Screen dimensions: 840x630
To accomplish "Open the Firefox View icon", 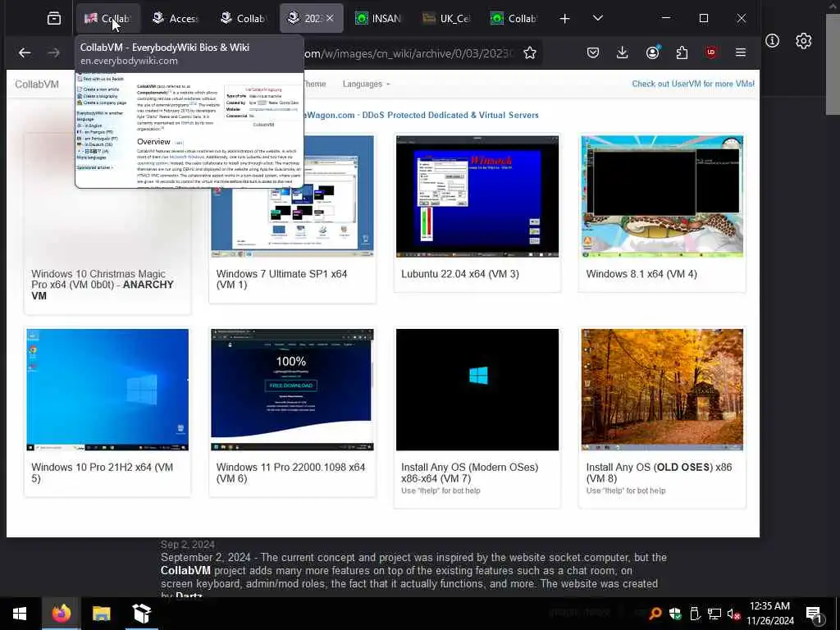I will (x=54, y=19).
